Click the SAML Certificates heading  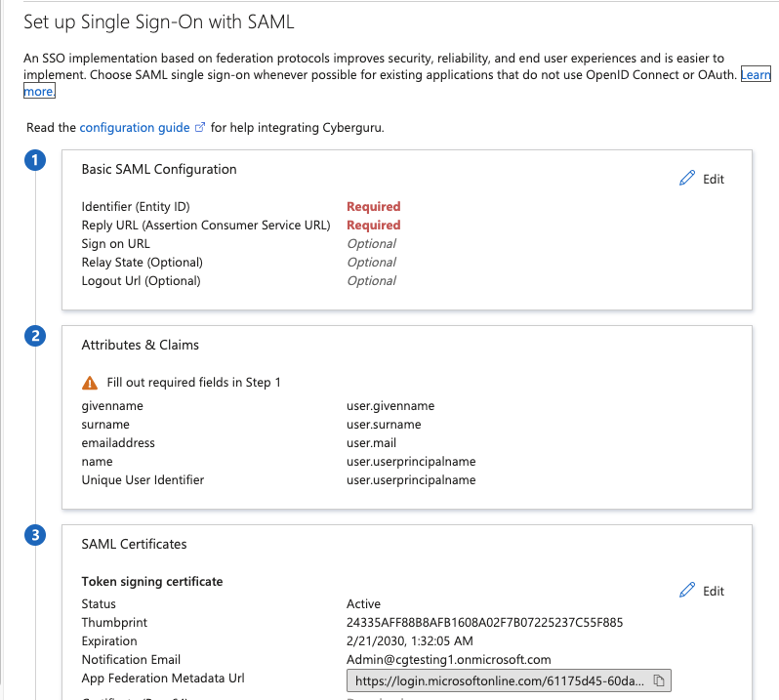(134, 544)
